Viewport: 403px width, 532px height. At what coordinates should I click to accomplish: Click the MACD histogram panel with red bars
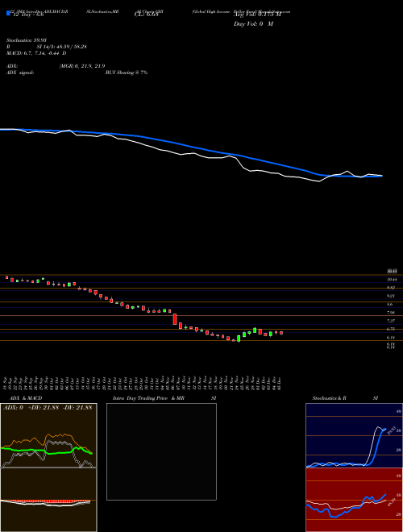(x=48, y=500)
